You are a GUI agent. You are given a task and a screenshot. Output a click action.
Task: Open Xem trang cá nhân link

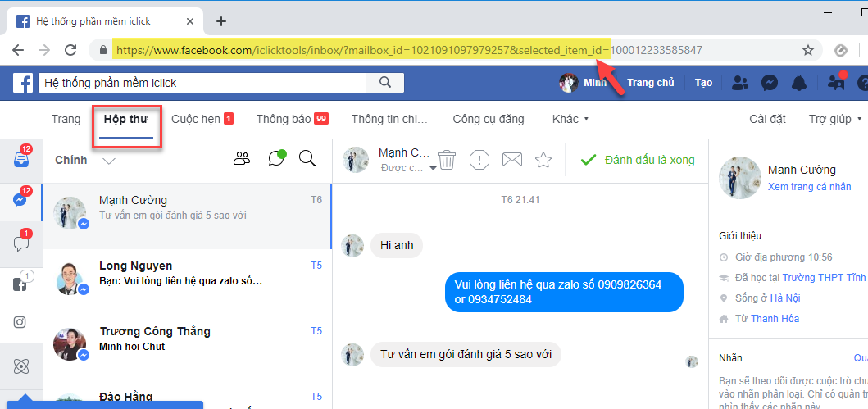809,187
